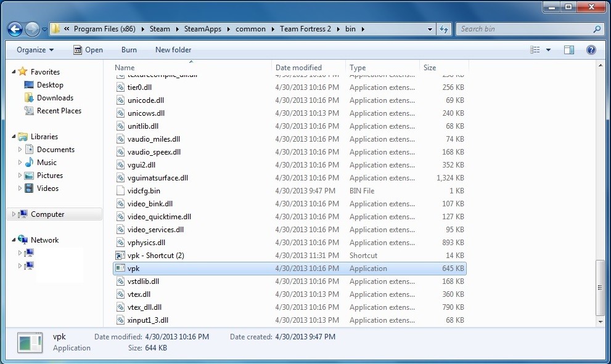
Task: Select Downloads in Favorites
Action: point(55,98)
